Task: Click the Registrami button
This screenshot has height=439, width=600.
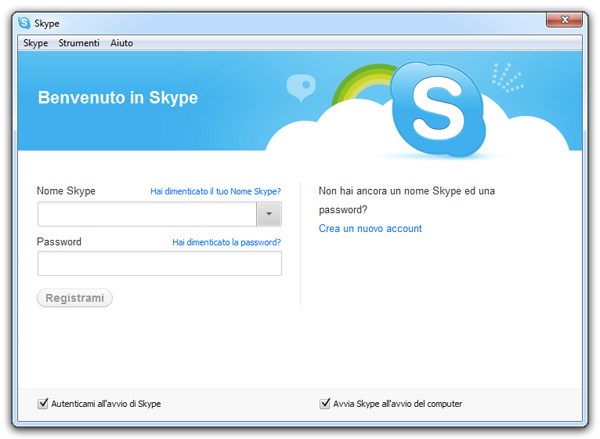Action: pyautogui.click(x=75, y=298)
